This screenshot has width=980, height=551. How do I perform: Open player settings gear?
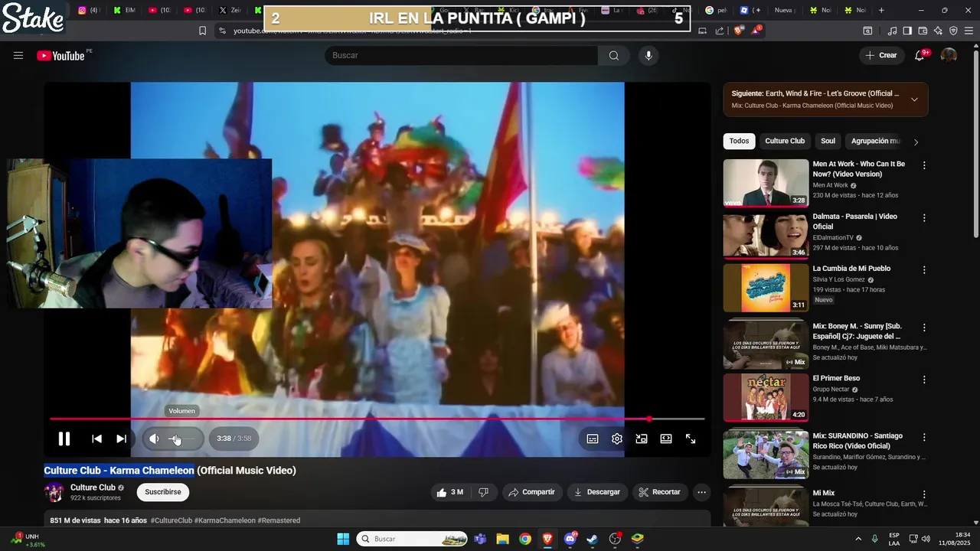point(617,439)
